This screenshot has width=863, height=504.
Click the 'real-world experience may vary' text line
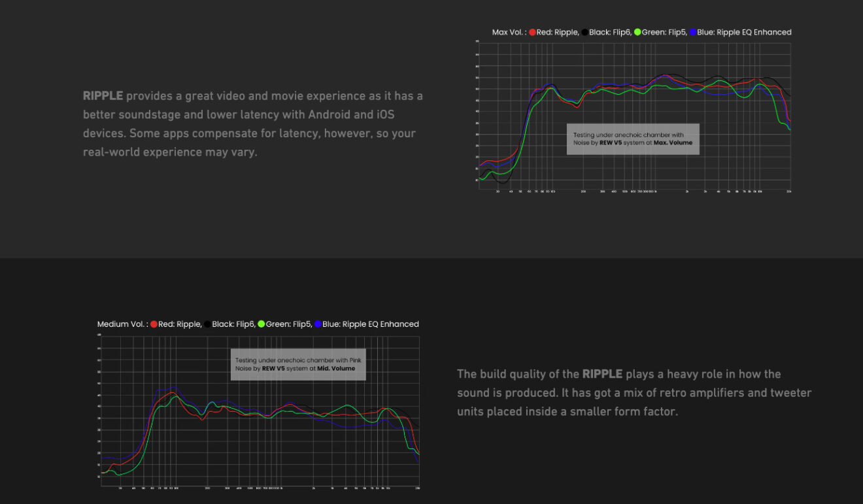pyautogui.click(x=170, y=152)
